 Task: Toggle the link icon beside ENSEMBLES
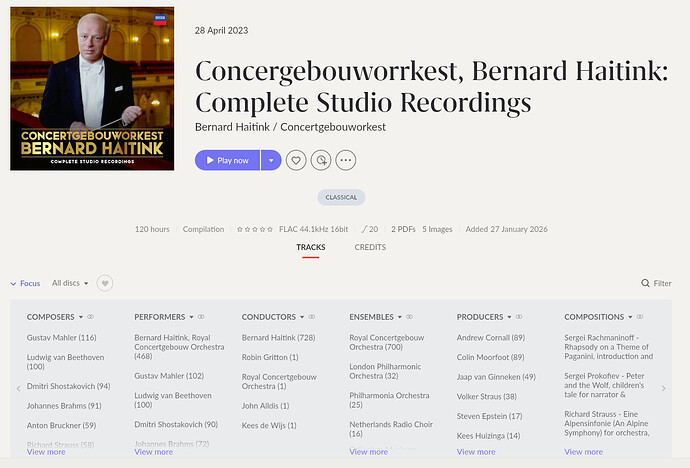click(409, 317)
